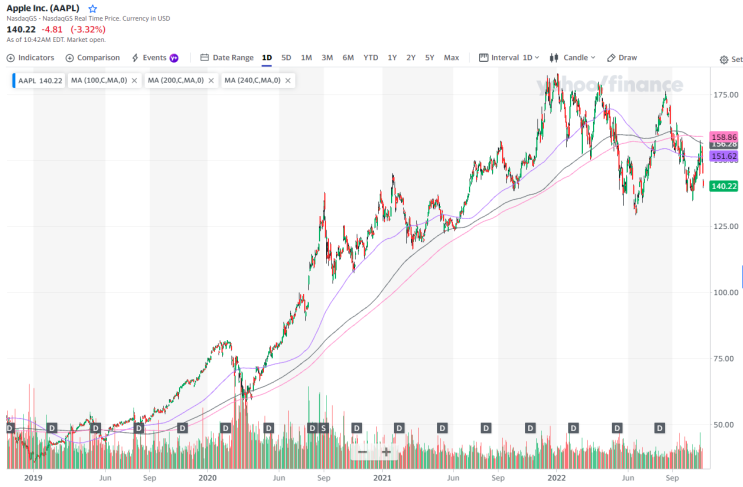Click the 158.86 pink price tag
This screenshot has width=743, height=487.
click(724, 137)
